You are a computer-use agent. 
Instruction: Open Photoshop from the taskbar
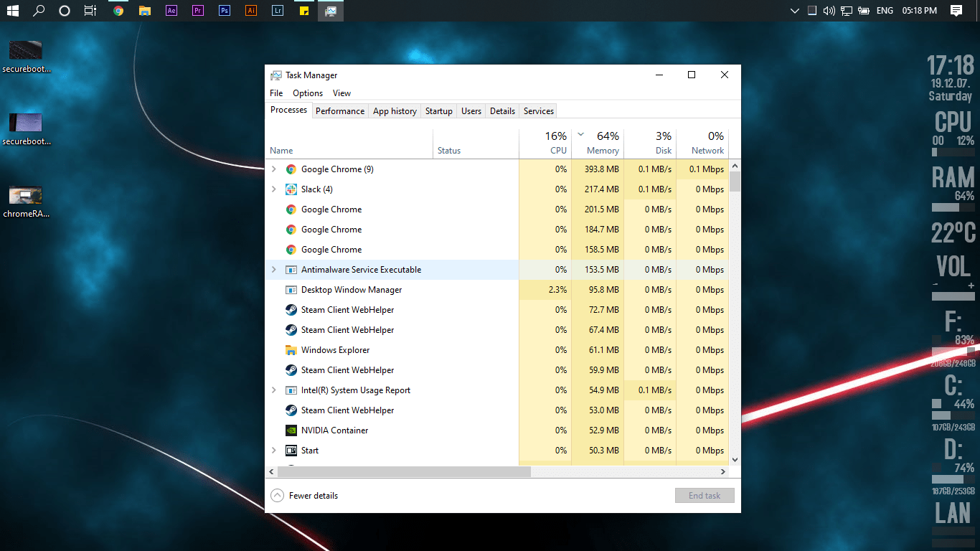pos(224,11)
